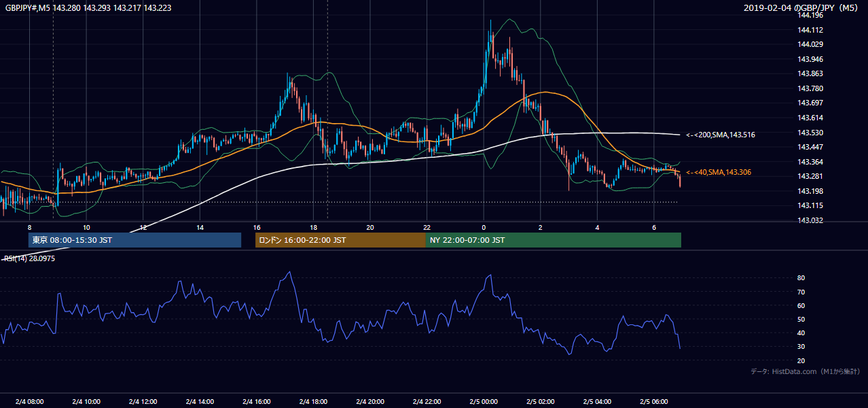This screenshot has height=408, width=868.
Task: Click price axis value 144.196
Action: pyautogui.click(x=811, y=15)
